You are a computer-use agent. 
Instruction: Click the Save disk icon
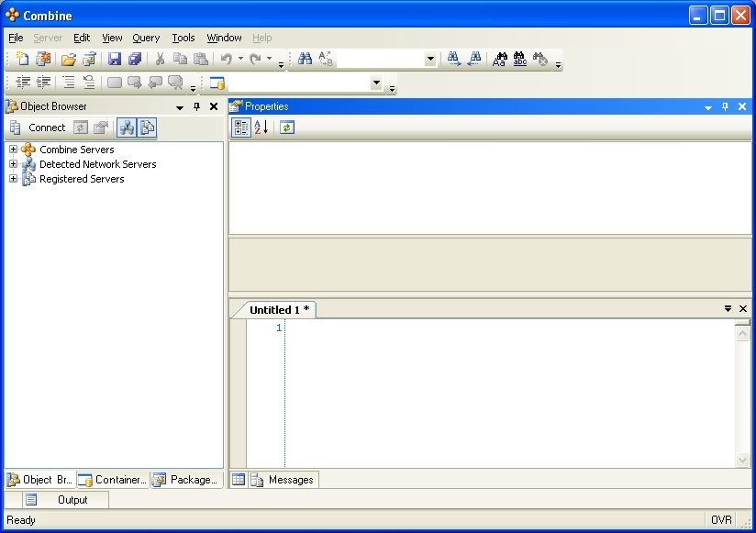pyautogui.click(x=115, y=59)
